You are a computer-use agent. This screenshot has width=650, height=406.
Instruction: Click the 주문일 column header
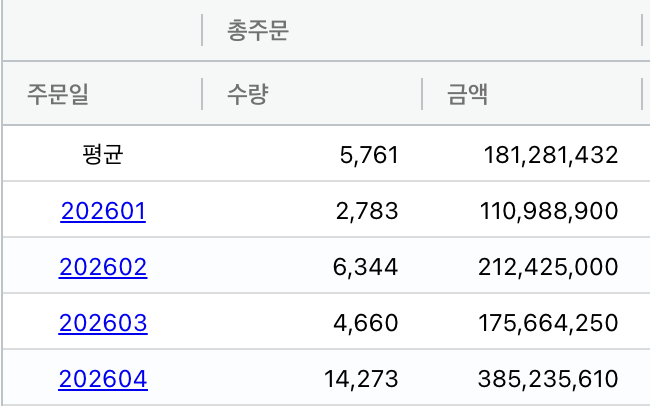58,94
